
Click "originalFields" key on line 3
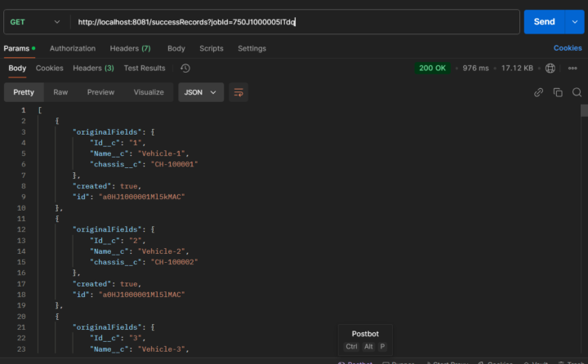pyautogui.click(x=107, y=132)
